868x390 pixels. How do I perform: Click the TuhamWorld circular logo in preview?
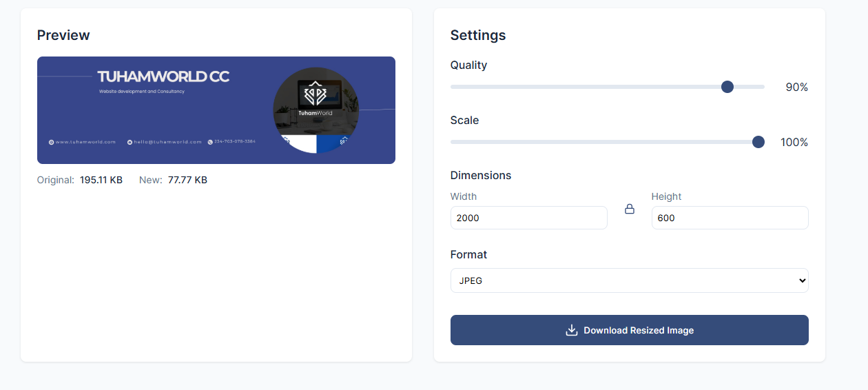(316, 110)
